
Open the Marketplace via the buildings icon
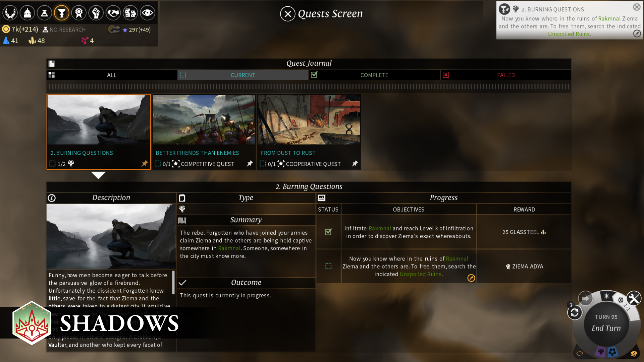[130, 13]
